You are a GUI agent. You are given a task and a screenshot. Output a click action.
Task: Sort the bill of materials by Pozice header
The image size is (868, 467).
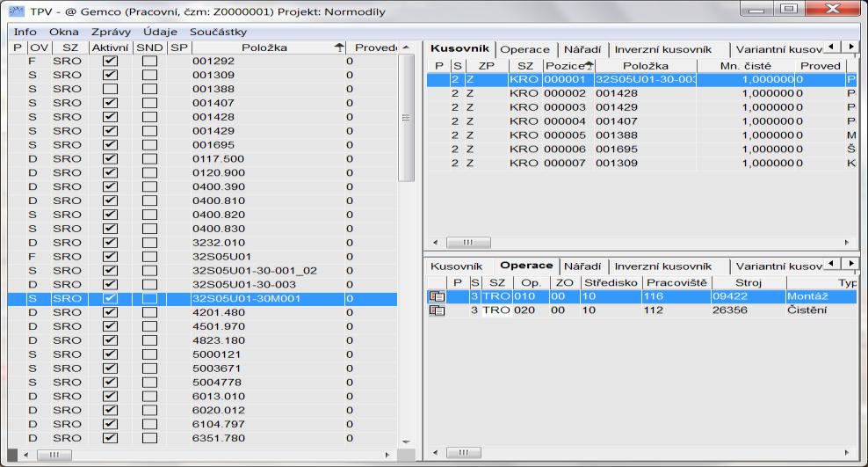[568, 66]
